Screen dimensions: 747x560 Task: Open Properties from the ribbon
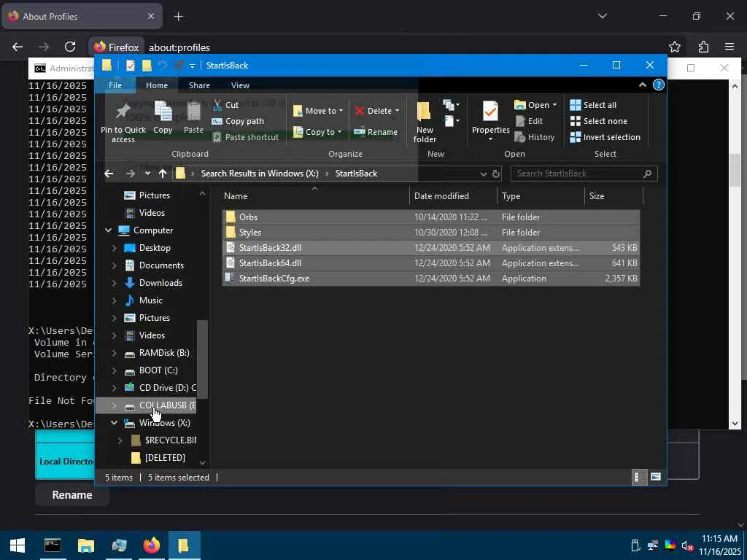pyautogui.click(x=490, y=122)
